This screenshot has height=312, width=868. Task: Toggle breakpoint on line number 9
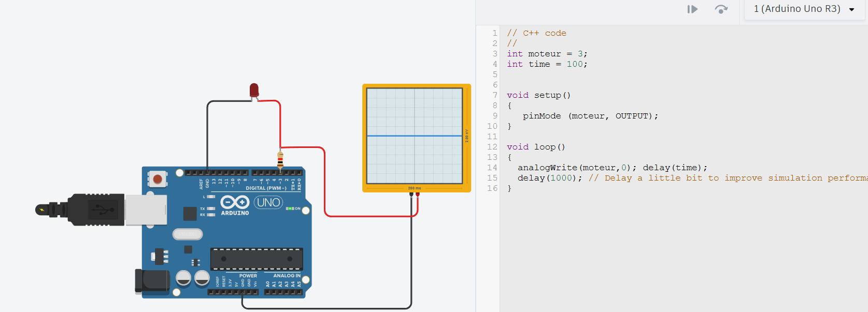494,116
